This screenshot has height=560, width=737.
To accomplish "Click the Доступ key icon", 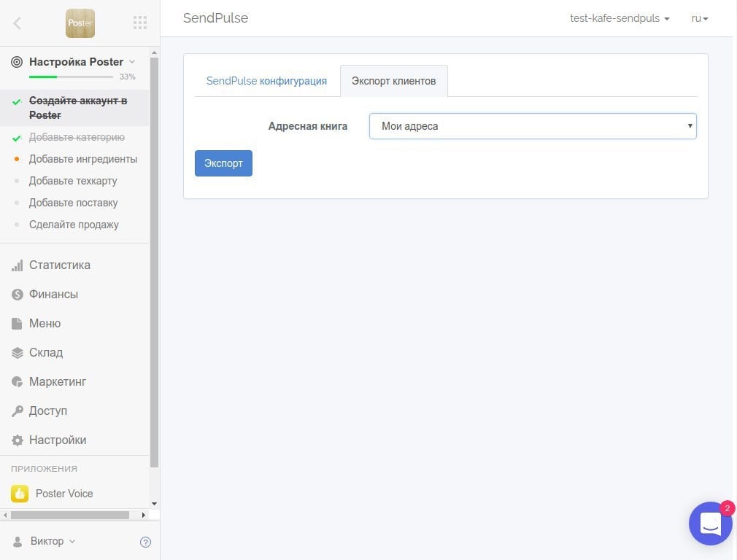I will point(17,411).
